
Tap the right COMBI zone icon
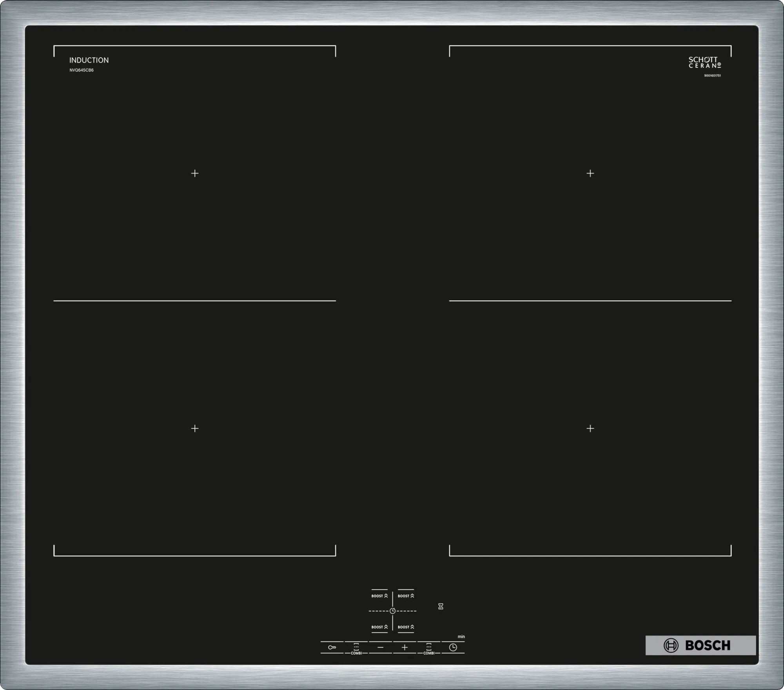click(428, 647)
